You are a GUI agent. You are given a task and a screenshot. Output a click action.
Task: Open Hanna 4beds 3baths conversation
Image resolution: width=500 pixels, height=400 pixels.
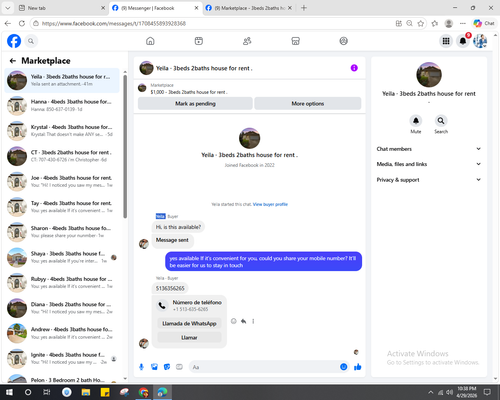(x=62, y=106)
